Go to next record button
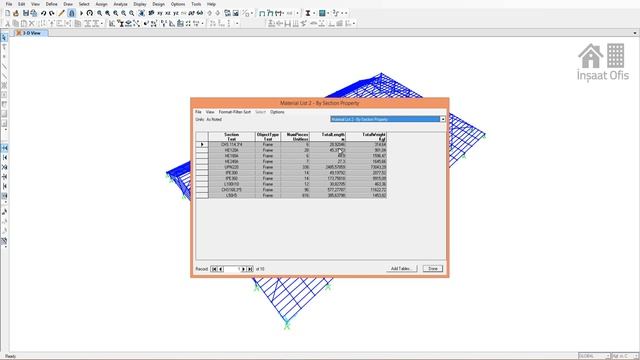This screenshot has height=360, width=640. click(x=244, y=269)
